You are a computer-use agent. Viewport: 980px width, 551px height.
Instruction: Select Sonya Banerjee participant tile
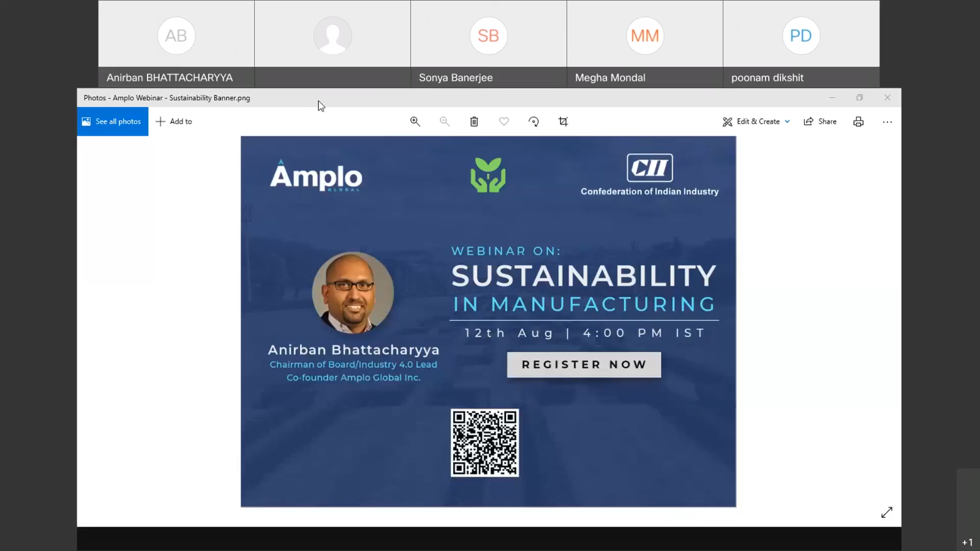[489, 44]
